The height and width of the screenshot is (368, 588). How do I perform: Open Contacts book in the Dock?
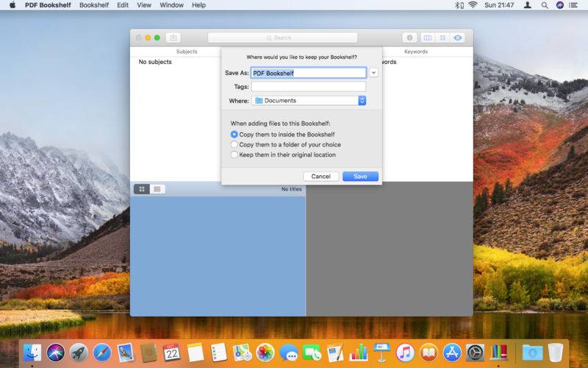(148, 353)
